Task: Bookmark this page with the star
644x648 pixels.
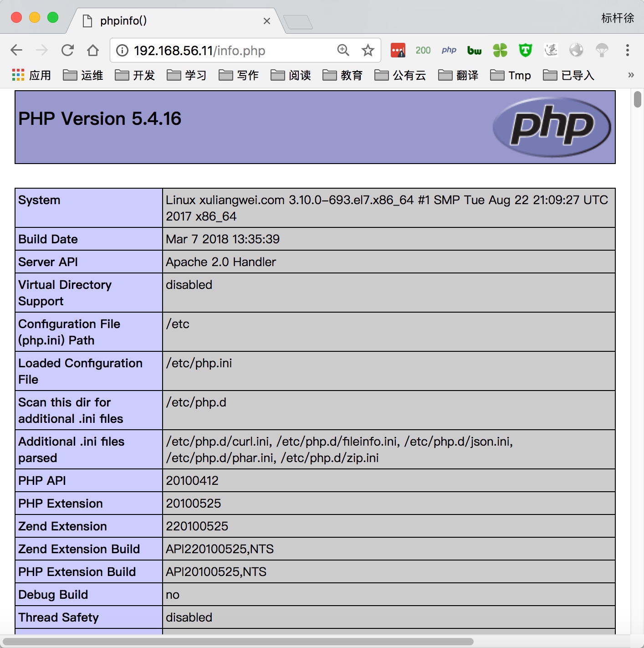Action: (368, 50)
